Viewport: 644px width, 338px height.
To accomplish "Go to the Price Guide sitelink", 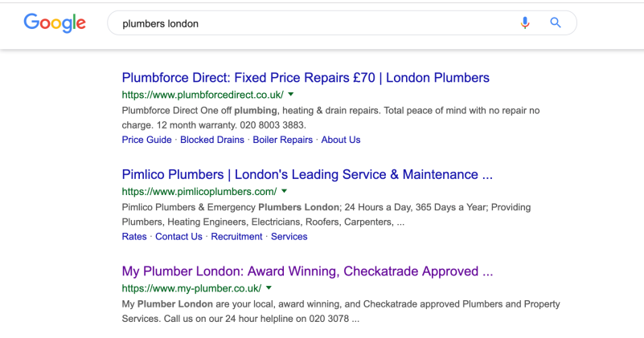I will (x=146, y=140).
